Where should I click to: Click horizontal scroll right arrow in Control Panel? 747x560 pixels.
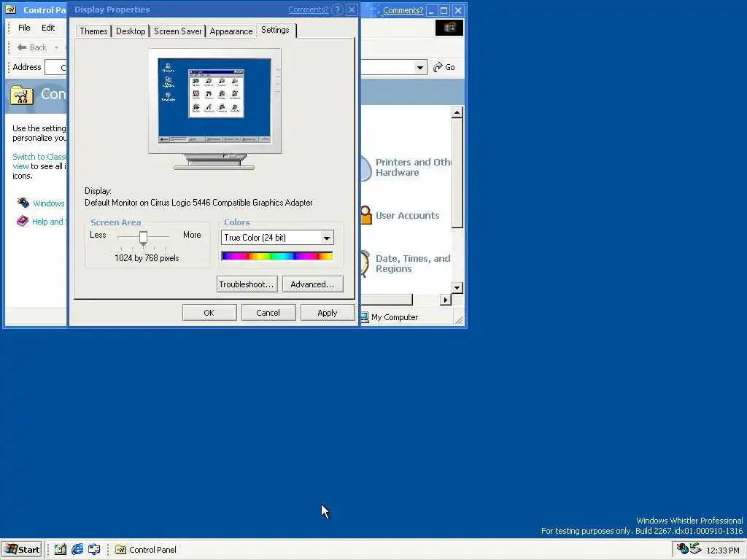446,300
